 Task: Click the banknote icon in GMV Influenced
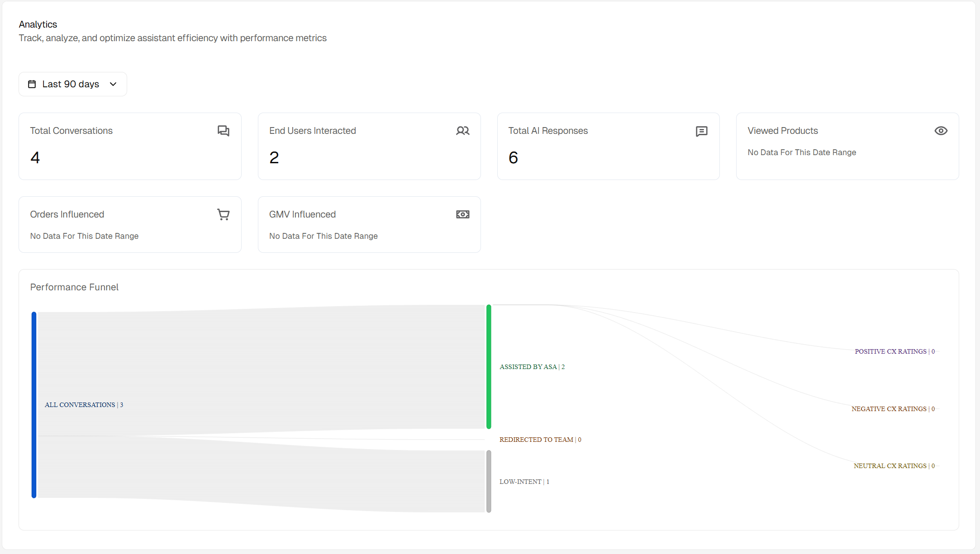point(462,214)
